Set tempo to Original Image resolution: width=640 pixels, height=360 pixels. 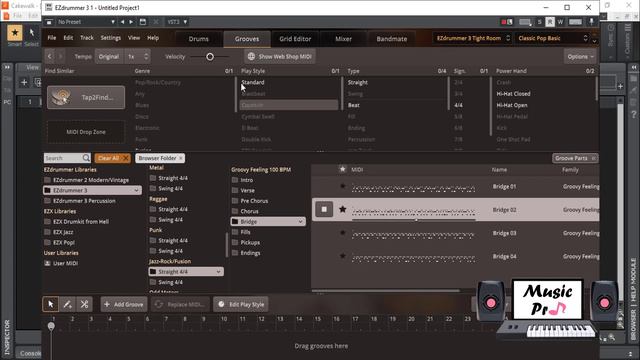click(109, 56)
